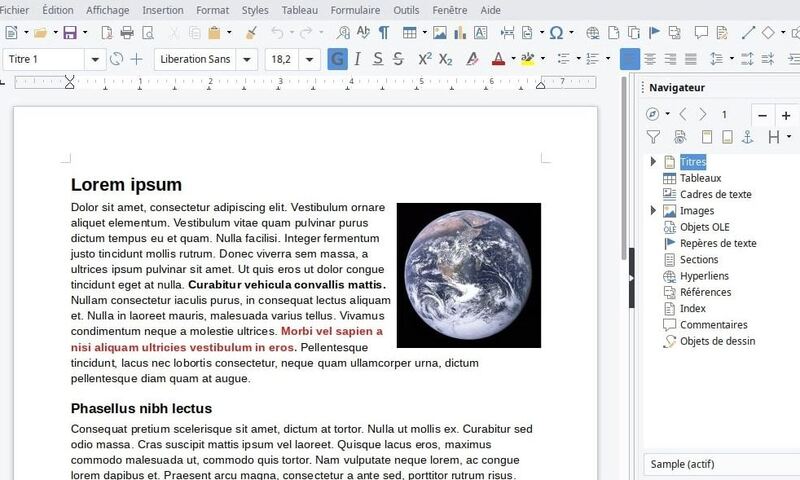This screenshot has height=480, width=800.
Task: Apply red font color swatch
Action: pos(498,59)
